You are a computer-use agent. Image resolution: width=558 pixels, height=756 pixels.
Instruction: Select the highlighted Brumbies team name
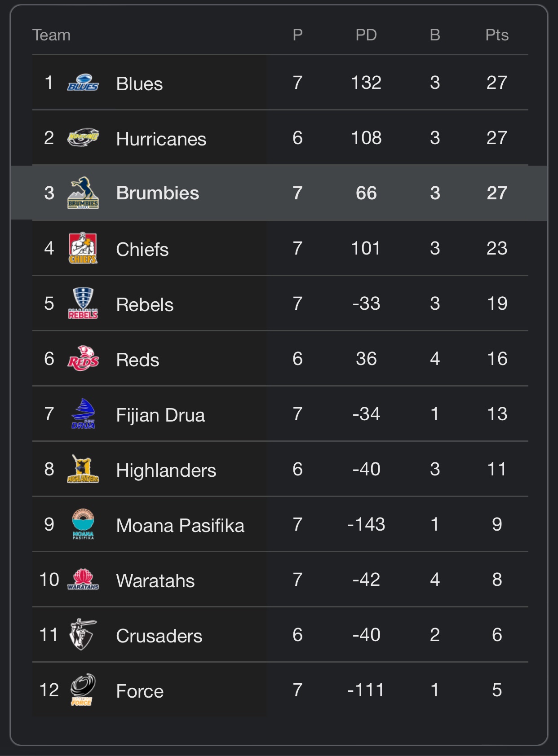(x=157, y=193)
